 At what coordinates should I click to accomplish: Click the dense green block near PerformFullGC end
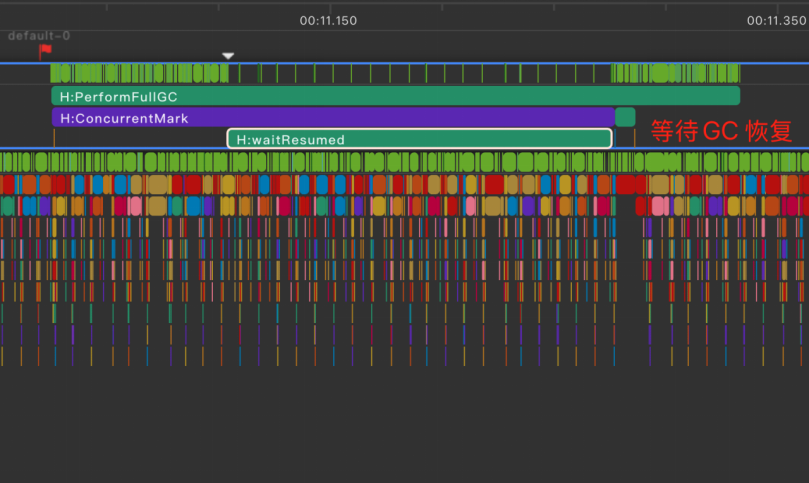675,73
